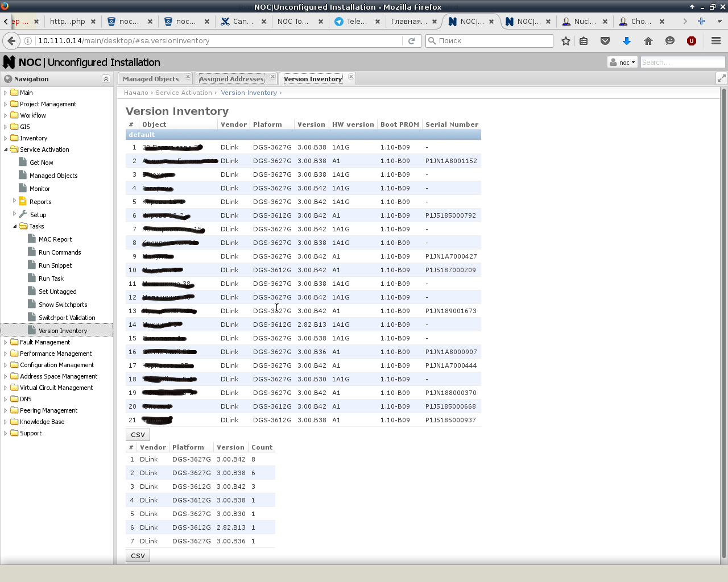Click the Pocket save icon
Image resolution: width=728 pixels, height=582 pixels.
coord(605,41)
